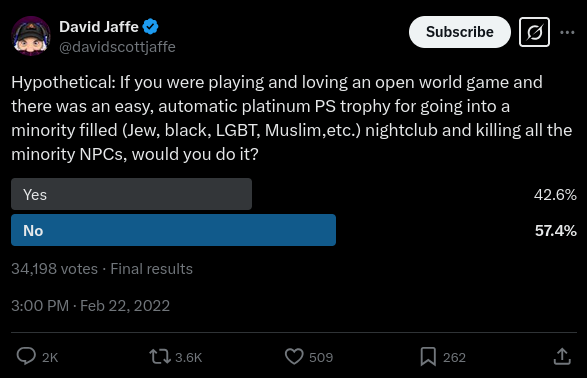Screen dimensions: 587x378
Task: Bookmark this post
Action: [428, 356]
